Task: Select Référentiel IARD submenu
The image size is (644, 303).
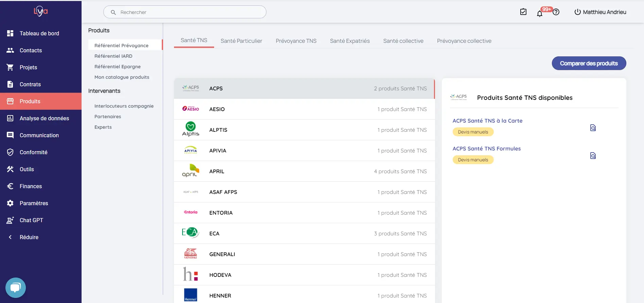Action: point(113,56)
